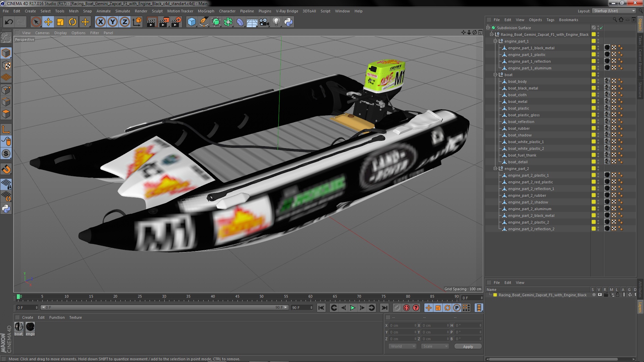Add Subdivision Surface generator icon
The width and height of the screenshot is (644, 362).
pyautogui.click(x=216, y=22)
